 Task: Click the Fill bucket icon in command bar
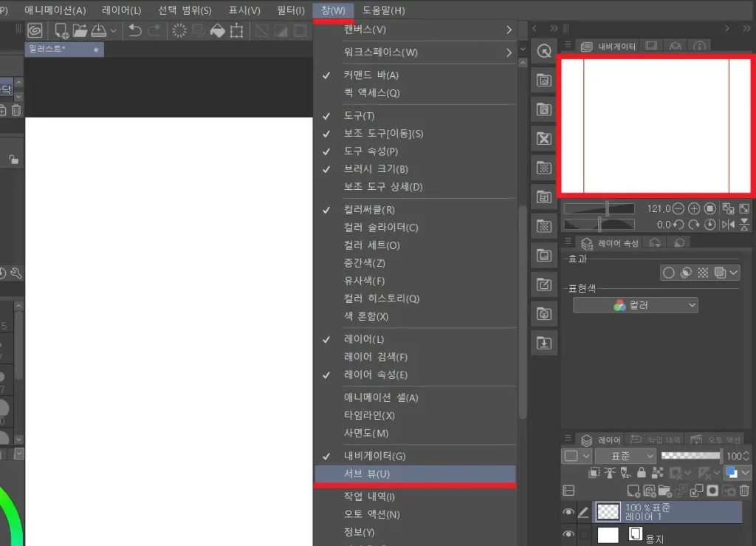217,30
